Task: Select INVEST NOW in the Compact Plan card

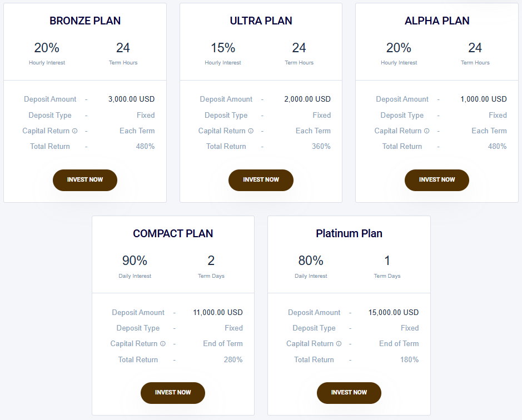Action: 172,393
